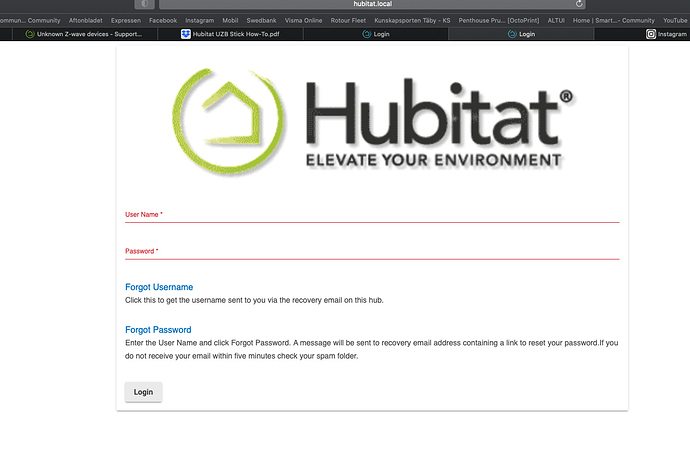Screen dimensions: 690x451
Task: Click the Hubitat logo image
Action: click(372, 122)
